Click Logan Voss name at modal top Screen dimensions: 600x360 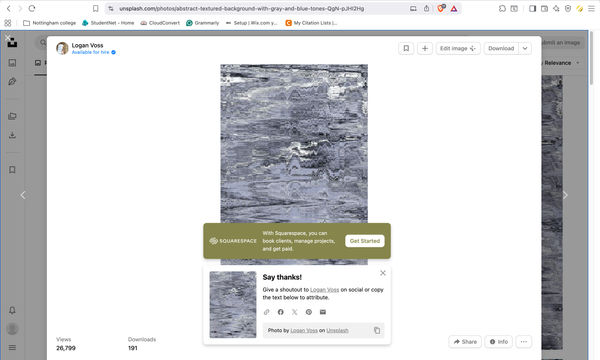point(87,45)
